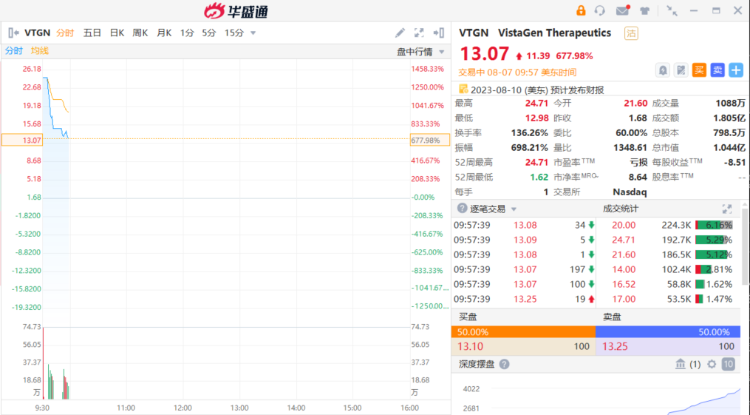Click the tick trade row 13.09
This screenshot has width=750, height=415.
tap(524, 240)
